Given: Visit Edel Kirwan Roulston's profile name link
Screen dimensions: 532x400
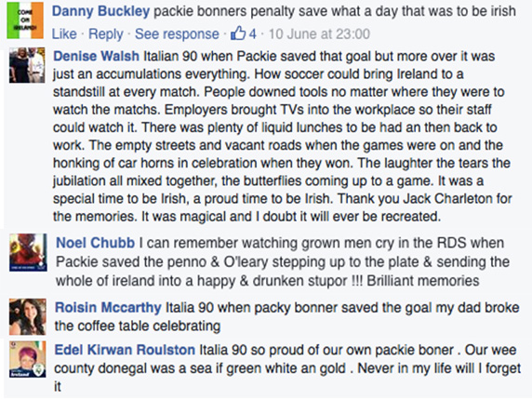Looking at the screenshot, I should (125, 350).
